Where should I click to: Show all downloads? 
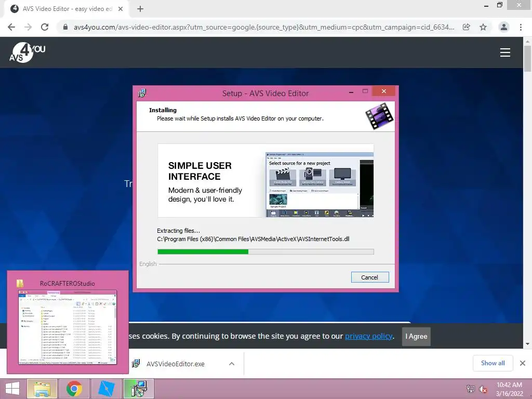click(493, 363)
